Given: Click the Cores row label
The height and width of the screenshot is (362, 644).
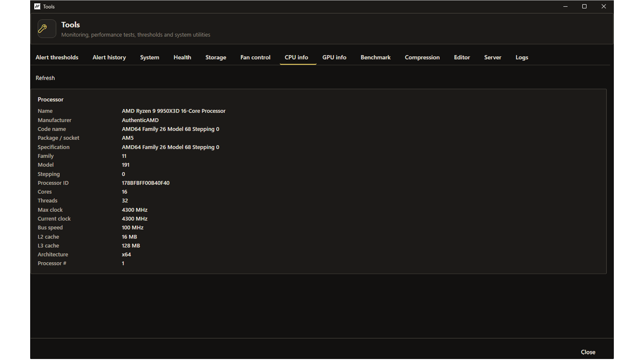Looking at the screenshot, I should coord(45,192).
